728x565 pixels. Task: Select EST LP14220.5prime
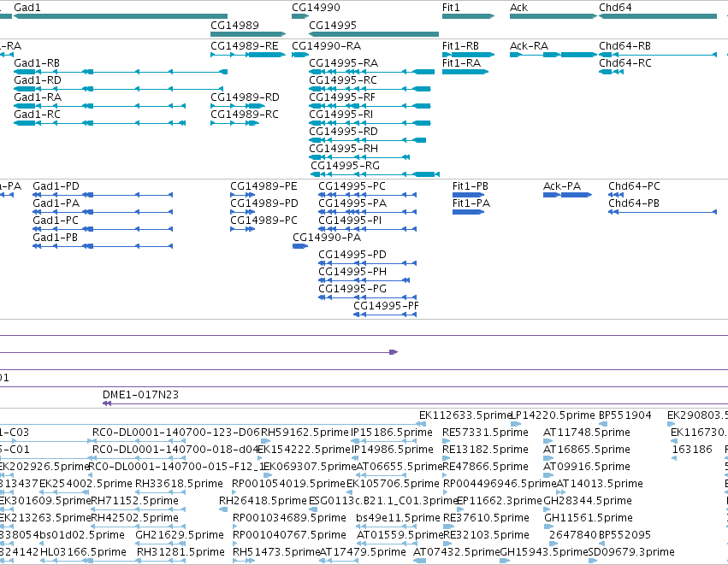point(553,415)
